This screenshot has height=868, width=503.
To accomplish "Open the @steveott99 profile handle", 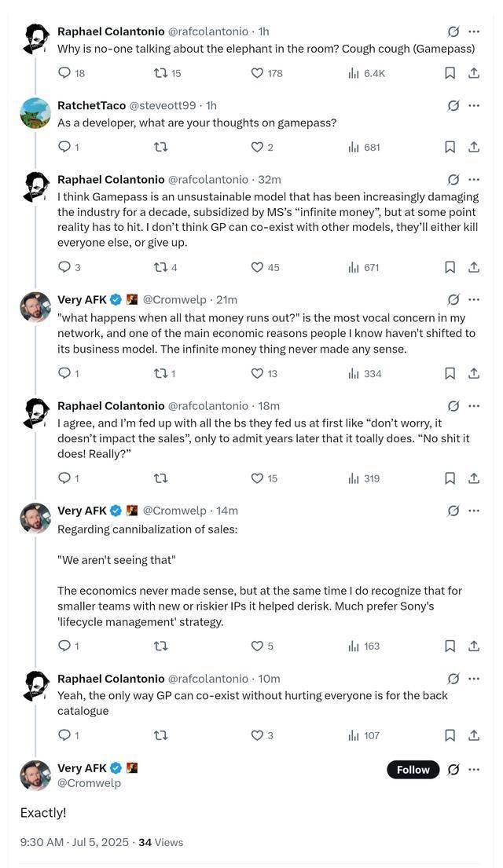I will 163,105.
